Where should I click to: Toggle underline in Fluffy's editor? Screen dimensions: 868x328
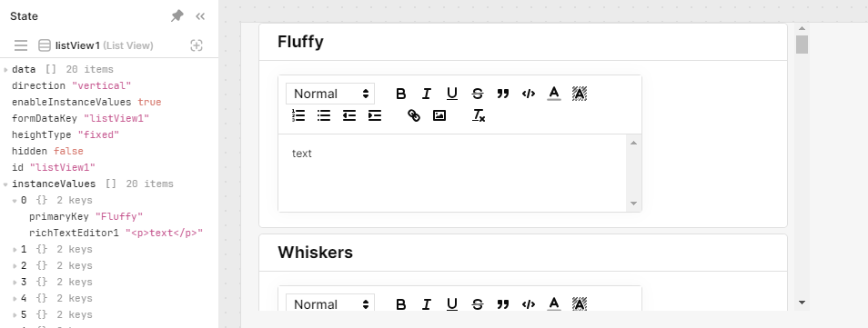click(451, 94)
